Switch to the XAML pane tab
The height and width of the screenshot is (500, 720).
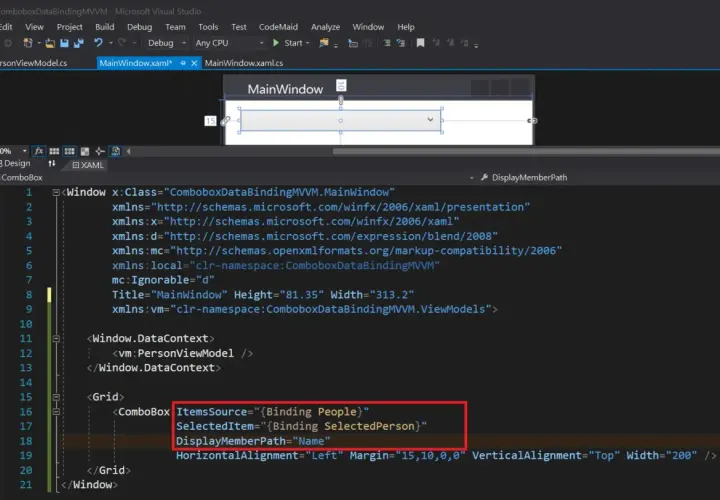tap(88, 165)
